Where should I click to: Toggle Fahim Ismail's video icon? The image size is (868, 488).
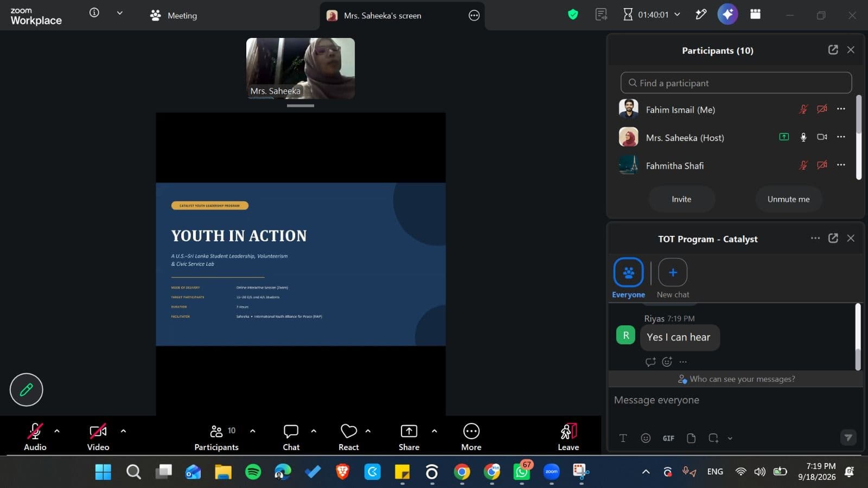click(822, 109)
